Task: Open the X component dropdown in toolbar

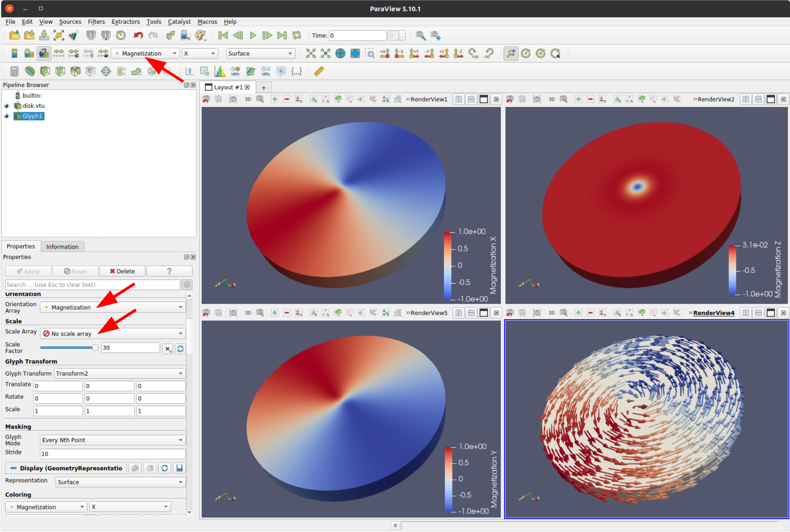Action: click(200, 53)
